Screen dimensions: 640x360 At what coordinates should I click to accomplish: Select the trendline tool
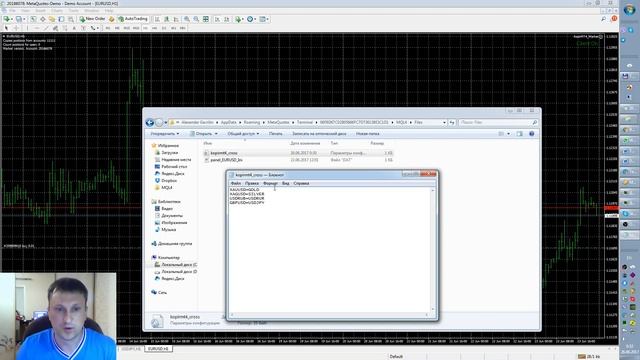[x=47, y=28]
